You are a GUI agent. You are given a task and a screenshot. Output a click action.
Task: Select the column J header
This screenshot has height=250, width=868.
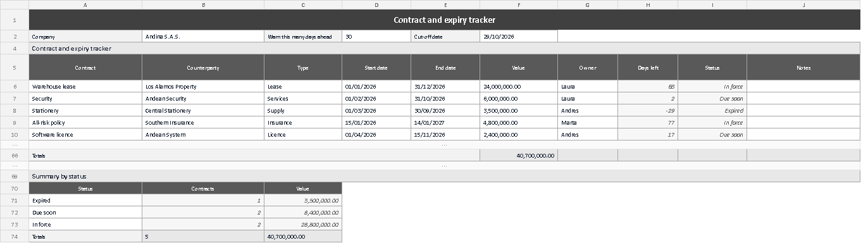(x=803, y=4)
